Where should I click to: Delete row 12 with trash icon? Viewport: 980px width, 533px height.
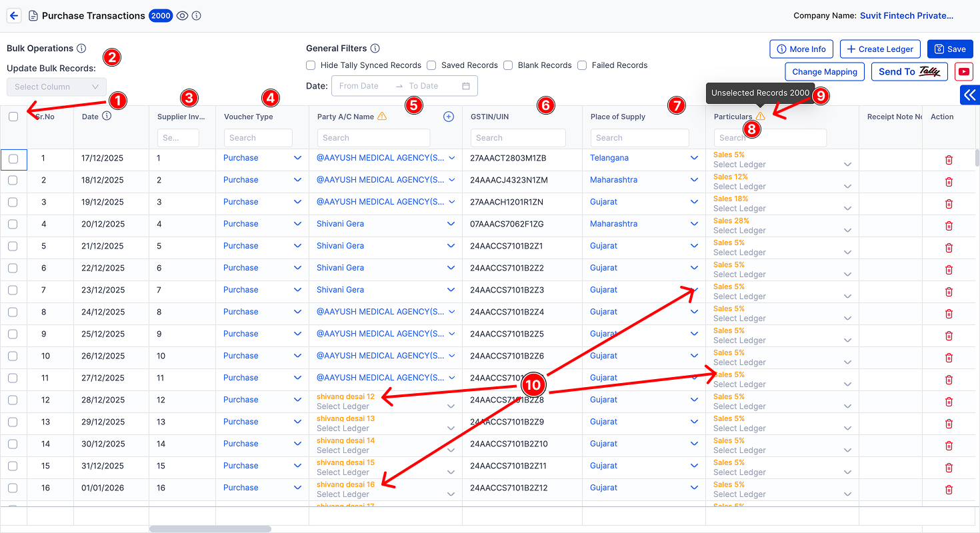949,402
